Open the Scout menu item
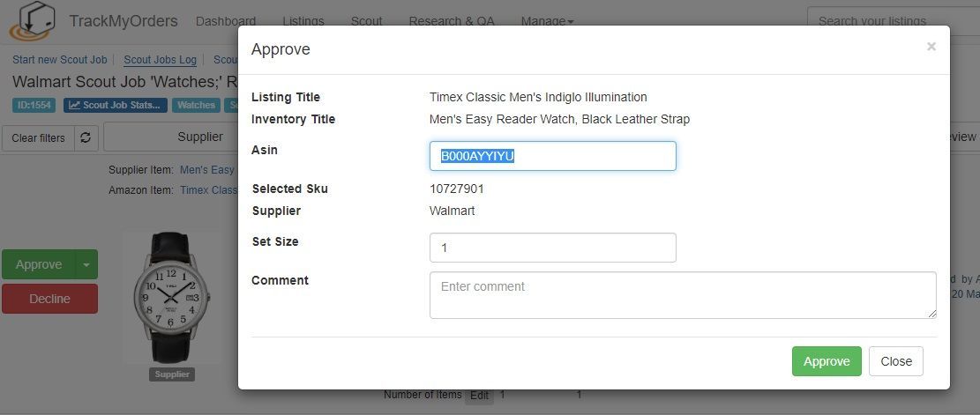 (366, 21)
